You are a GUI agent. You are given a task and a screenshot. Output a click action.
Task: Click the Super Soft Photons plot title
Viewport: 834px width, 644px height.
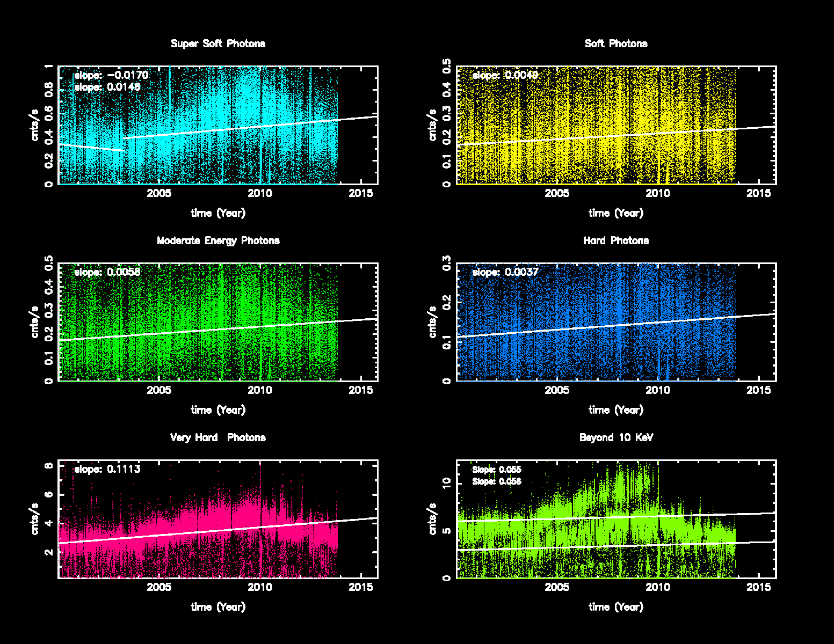tap(218, 43)
